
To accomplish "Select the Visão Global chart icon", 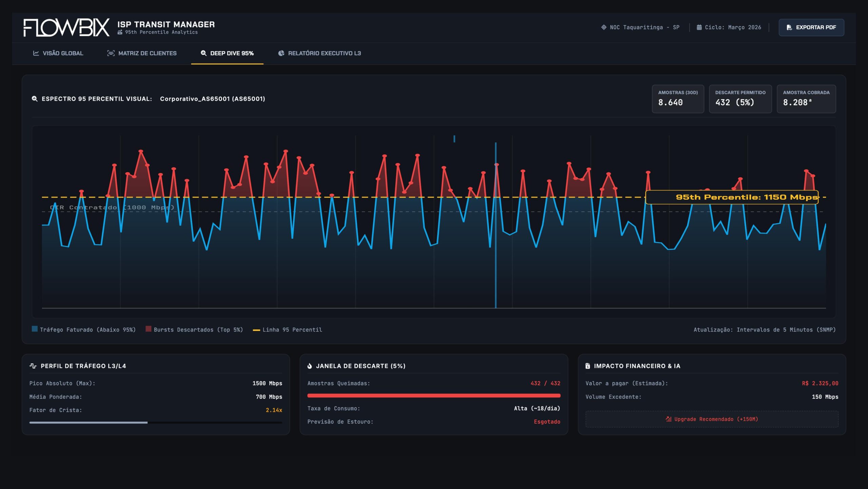I will [x=37, y=53].
